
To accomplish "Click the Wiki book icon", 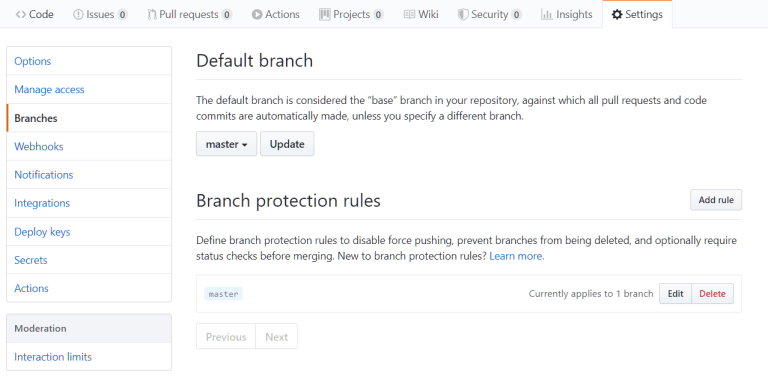I will click(x=409, y=15).
